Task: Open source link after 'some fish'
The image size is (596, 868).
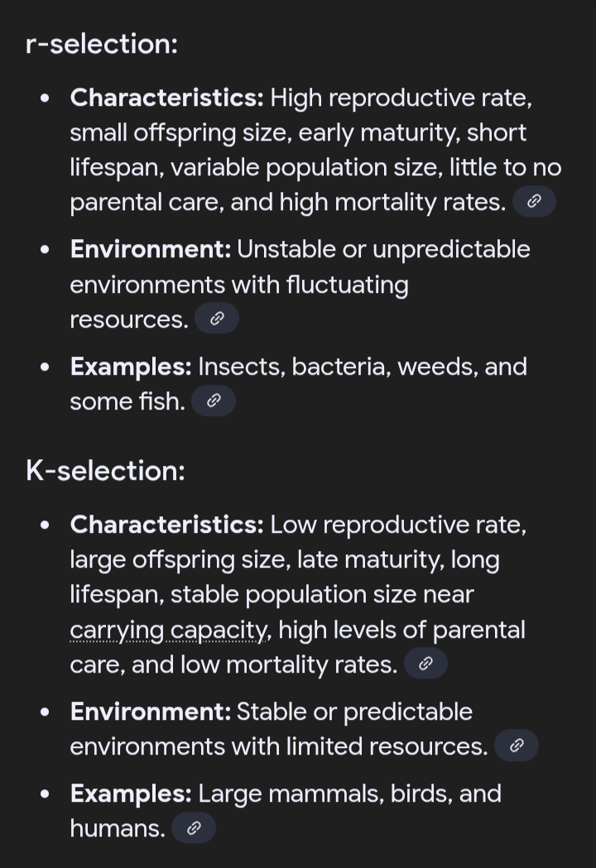Action: coord(213,402)
